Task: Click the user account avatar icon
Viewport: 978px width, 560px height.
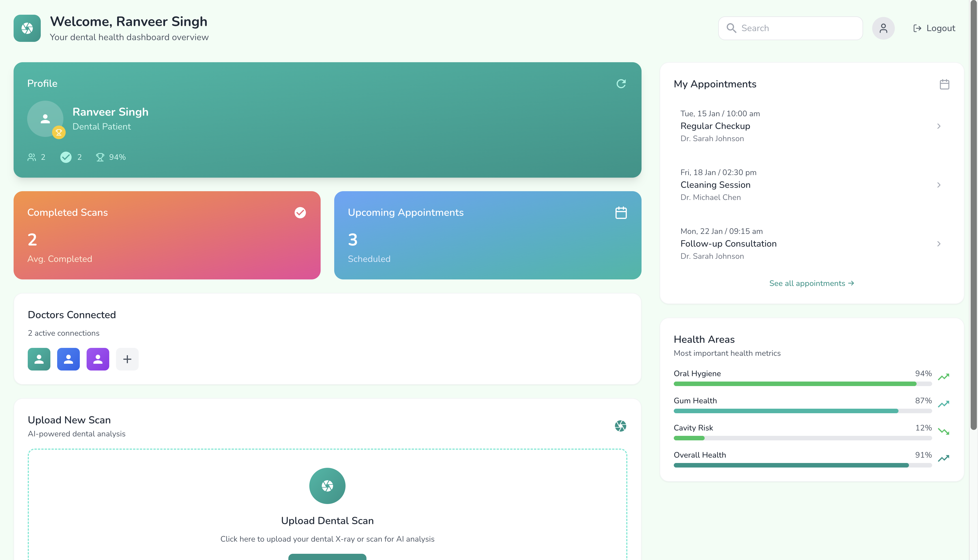Action: click(x=883, y=28)
